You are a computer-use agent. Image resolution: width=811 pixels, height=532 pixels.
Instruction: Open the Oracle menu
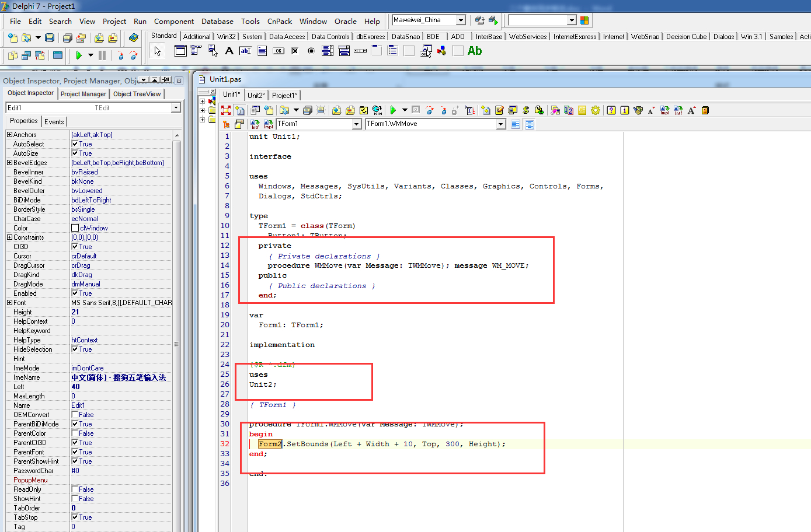pos(346,21)
